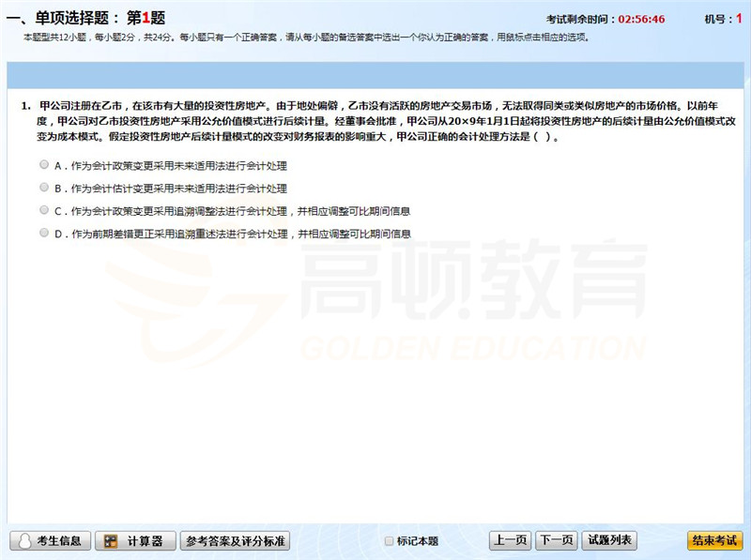The image size is (751, 560).
Task: Go to previous page with 上一页
Action: (x=510, y=541)
